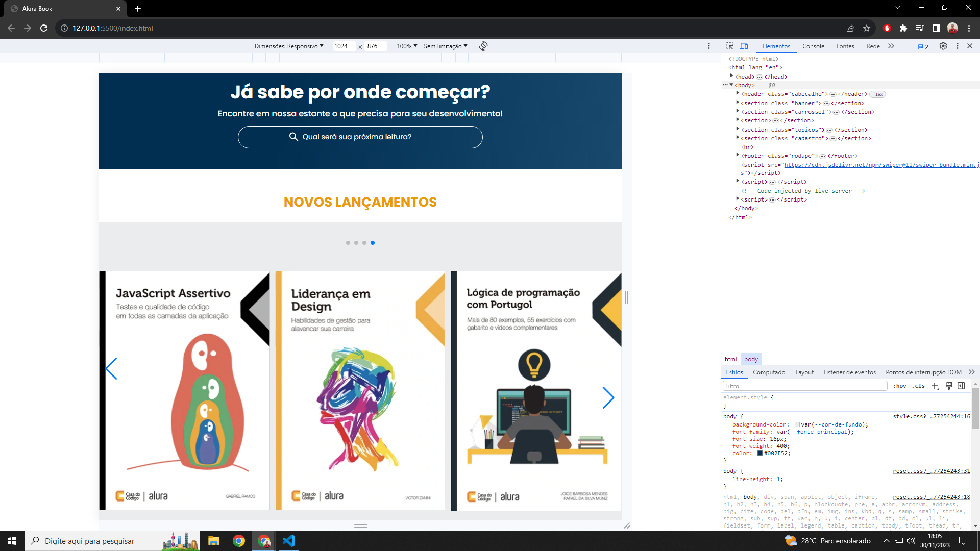Open Pontos de interrupção DOM tab
980x551 pixels.
[x=923, y=372]
